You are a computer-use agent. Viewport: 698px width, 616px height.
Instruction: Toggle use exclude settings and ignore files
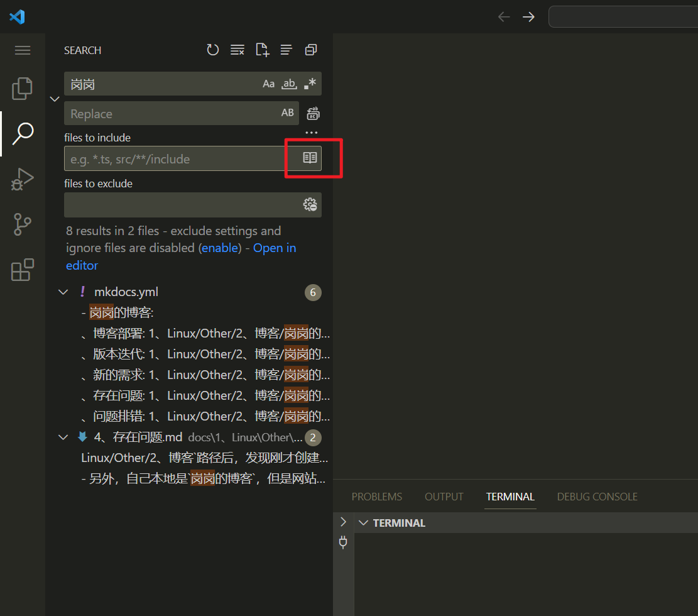click(x=310, y=204)
